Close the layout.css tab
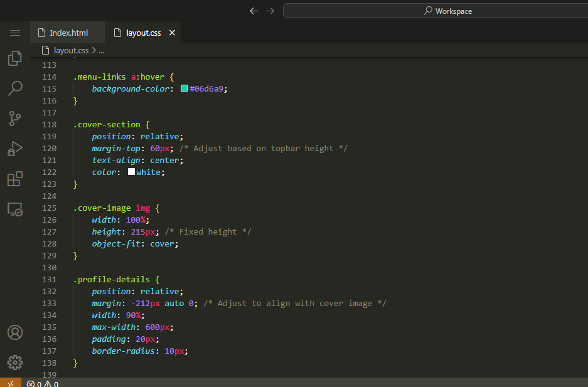This screenshot has width=588, height=387. [172, 33]
